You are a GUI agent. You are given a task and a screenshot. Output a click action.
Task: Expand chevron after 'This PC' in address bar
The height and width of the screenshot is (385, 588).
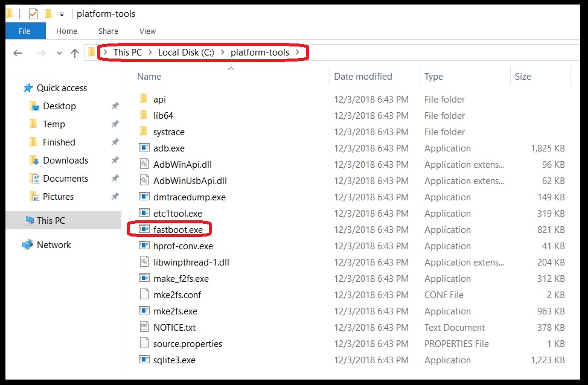tap(150, 52)
